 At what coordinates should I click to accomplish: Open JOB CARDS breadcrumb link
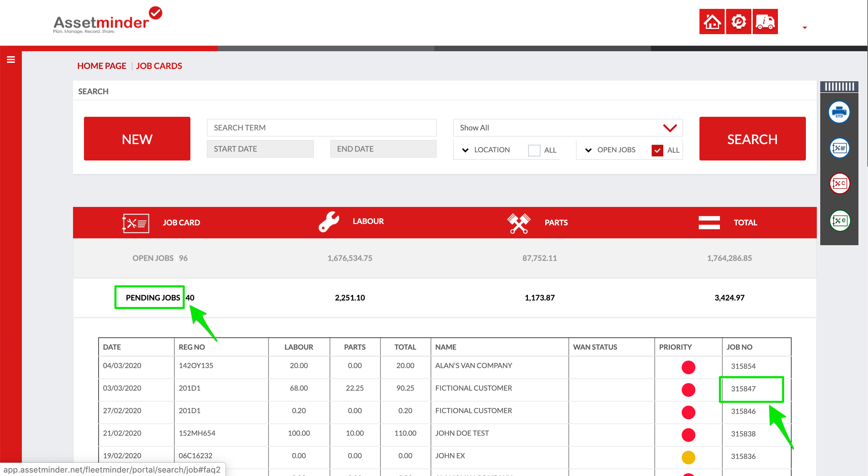[x=159, y=66]
